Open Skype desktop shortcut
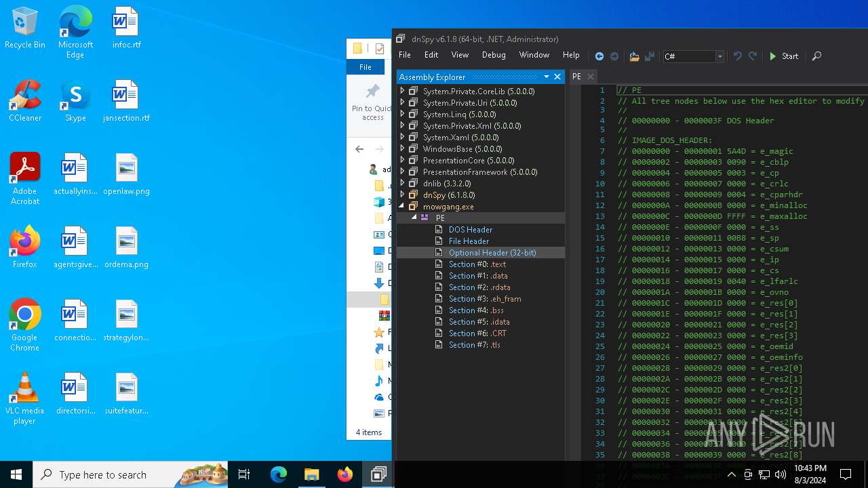Viewport: 868px width, 488px height. coord(75,101)
